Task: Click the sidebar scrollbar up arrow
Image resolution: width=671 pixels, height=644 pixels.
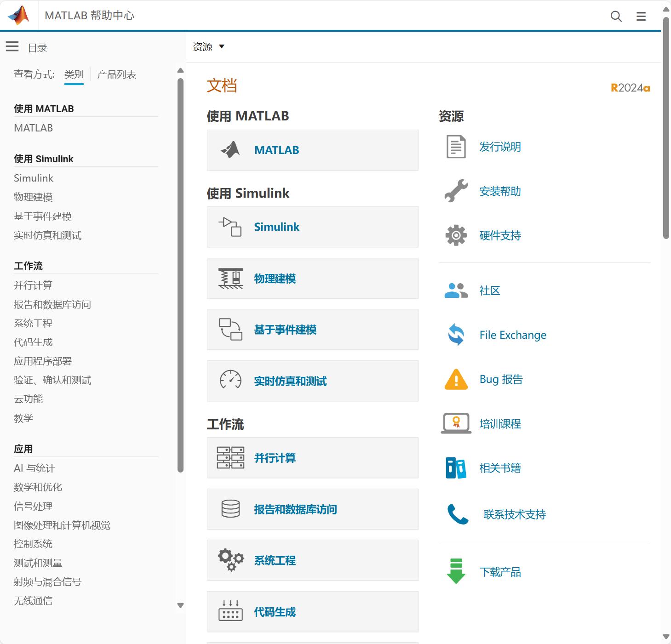Action: 180,70
